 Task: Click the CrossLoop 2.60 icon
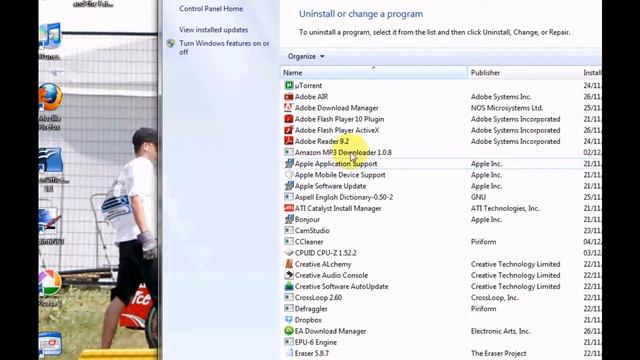tap(289, 298)
